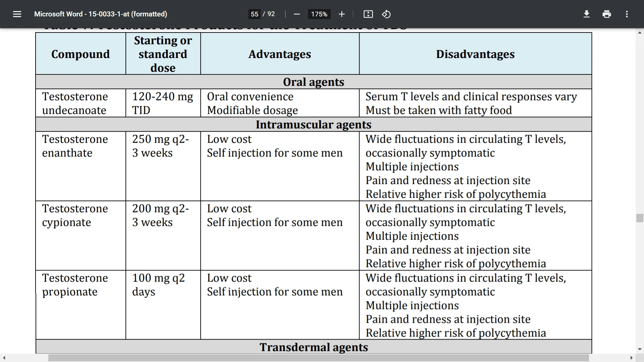Click the vertical scrollbar down arrow
644x362 pixels.
[640, 349]
